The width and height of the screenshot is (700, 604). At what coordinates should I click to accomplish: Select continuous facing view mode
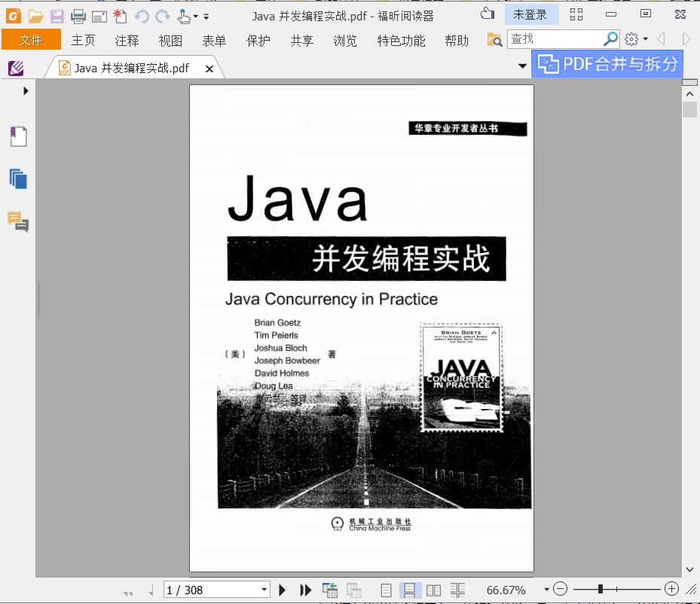(x=457, y=590)
